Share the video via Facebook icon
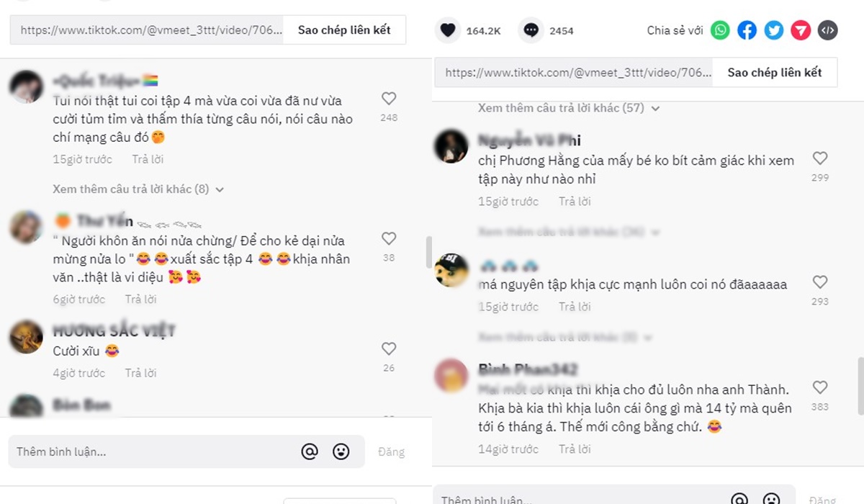The height and width of the screenshot is (504, 864). pyautogui.click(x=747, y=30)
